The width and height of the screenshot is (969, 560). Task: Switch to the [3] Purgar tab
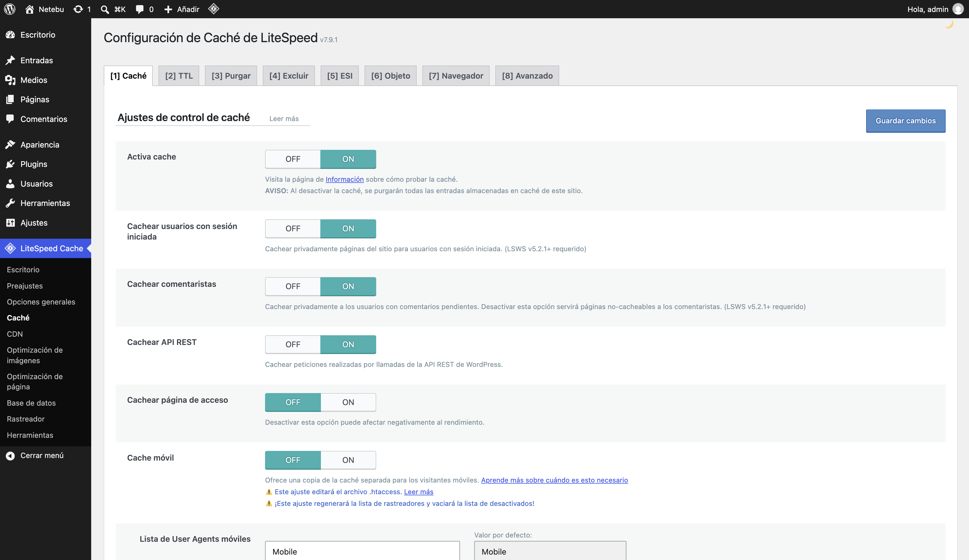(x=231, y=76)
